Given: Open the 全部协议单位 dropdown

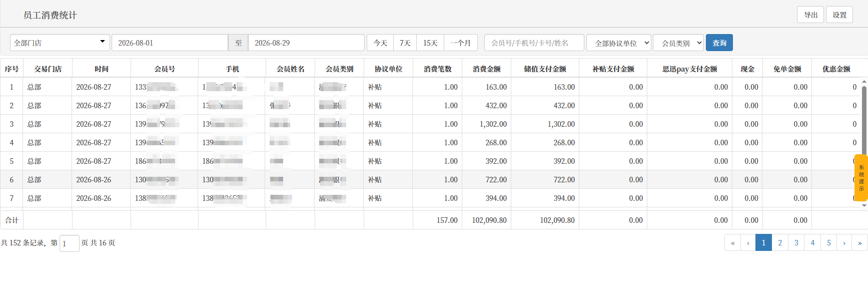Looking at the screenshot, I should pos(619,43).
